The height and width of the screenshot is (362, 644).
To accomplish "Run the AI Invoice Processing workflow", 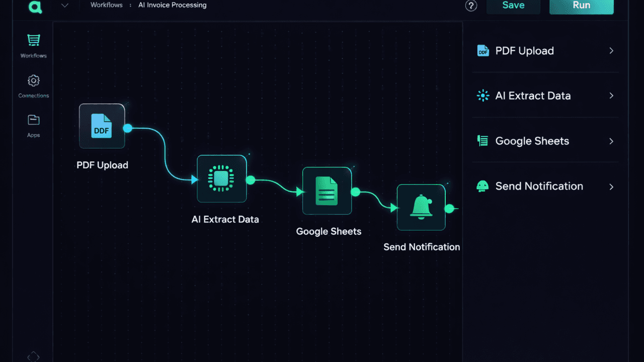I will pyautogui.click(x=581, y=5).
